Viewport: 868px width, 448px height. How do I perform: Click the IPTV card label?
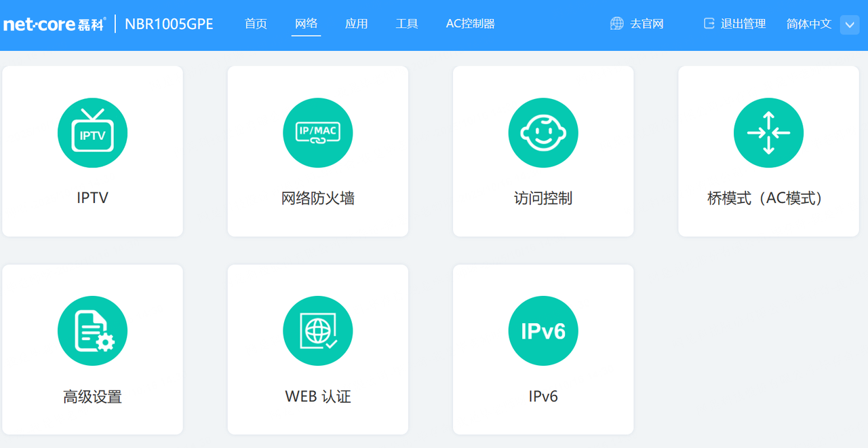coord(92,198)
